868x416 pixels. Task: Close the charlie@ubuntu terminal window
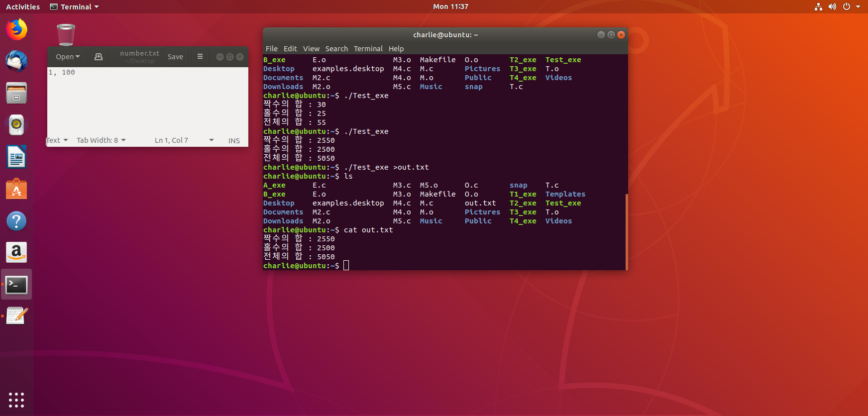point(621,35)
